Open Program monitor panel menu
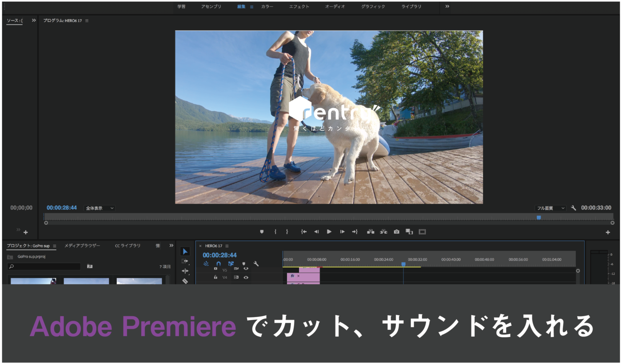Image resolution: width=622 pixels, height=364 pixels. 87,21
